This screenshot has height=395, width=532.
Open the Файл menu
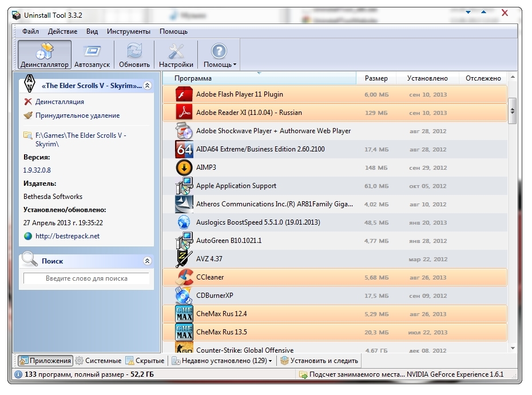click(x=30, y=31)
